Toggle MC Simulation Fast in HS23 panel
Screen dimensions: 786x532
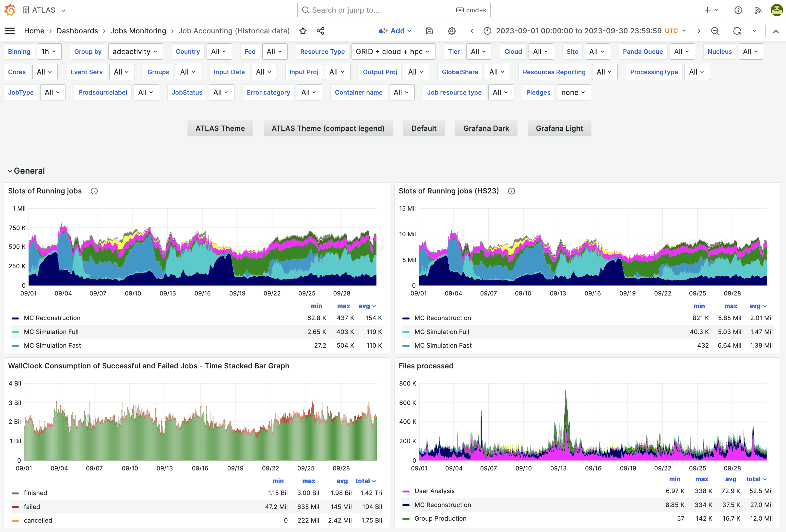[x=443, y=345]
